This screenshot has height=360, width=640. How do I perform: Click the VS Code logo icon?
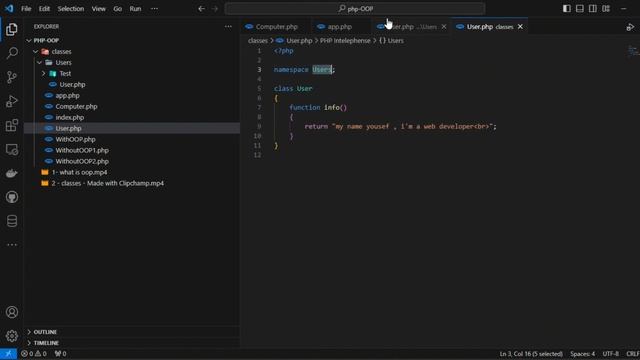pos(9,9)
